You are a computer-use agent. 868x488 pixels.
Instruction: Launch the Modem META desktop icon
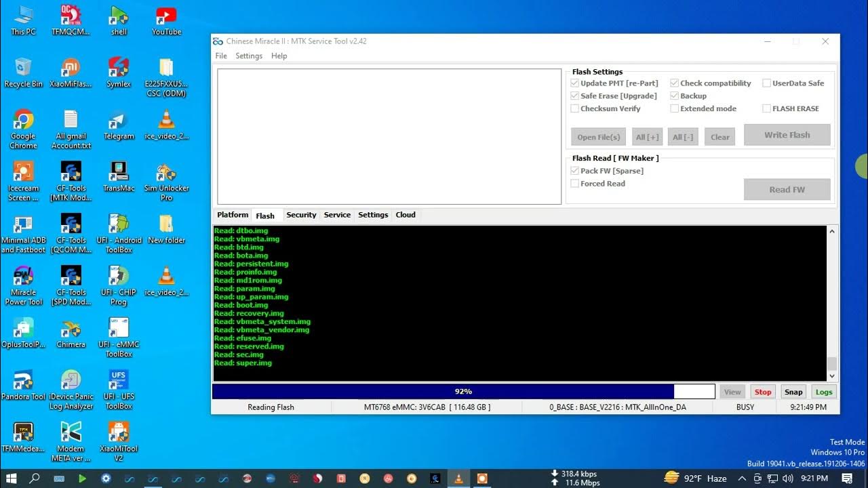click(x=71, y=443)
